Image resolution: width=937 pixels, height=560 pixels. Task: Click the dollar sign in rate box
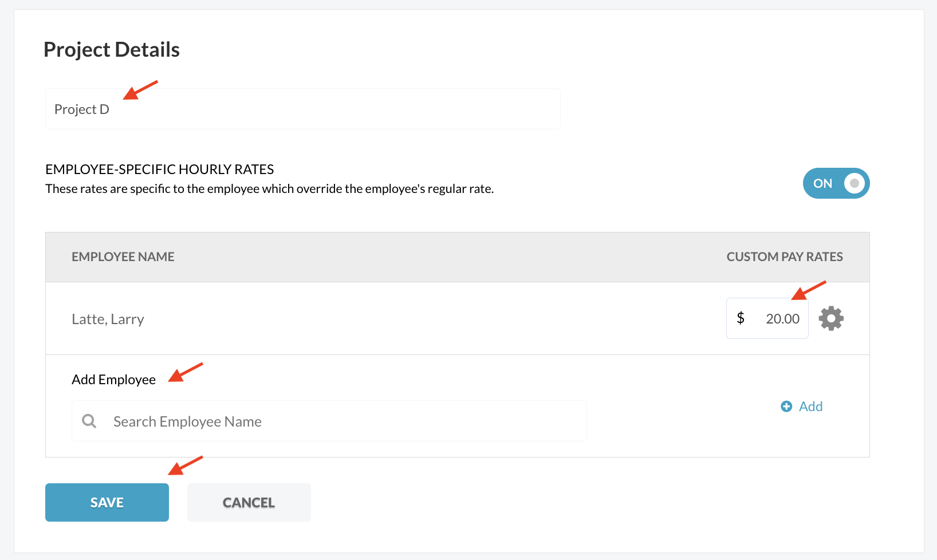[741, 318]
